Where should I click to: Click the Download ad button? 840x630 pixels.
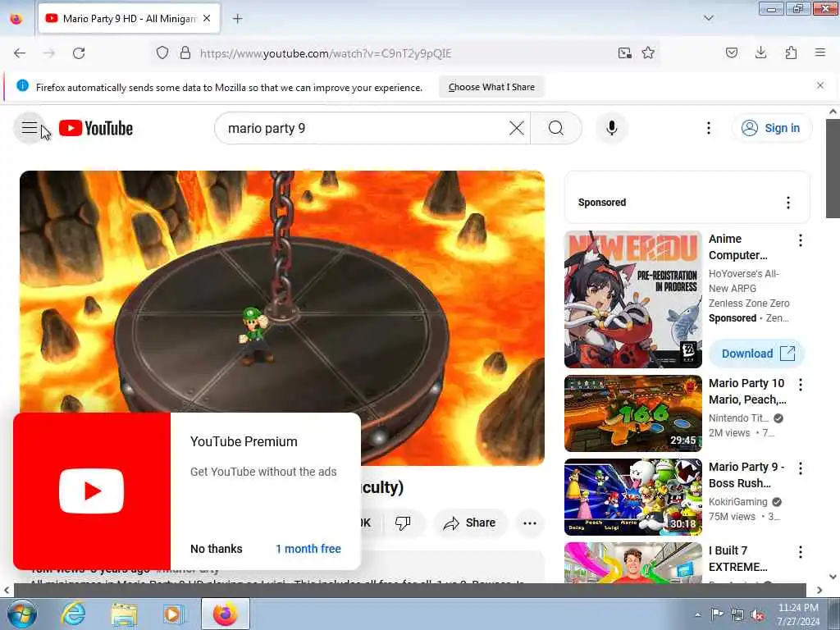(x=757, y=354)
